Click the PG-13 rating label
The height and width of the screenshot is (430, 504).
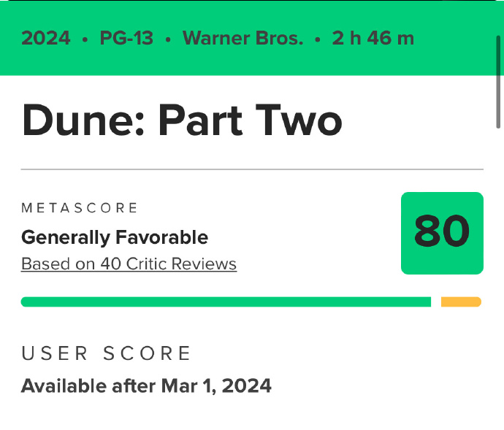(x=126, y=38)
